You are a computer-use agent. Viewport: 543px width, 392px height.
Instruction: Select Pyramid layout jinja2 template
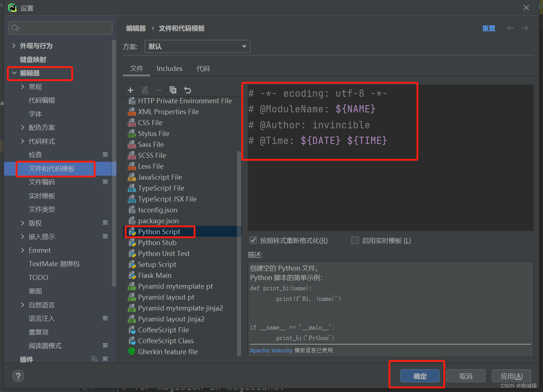[171, 319]
